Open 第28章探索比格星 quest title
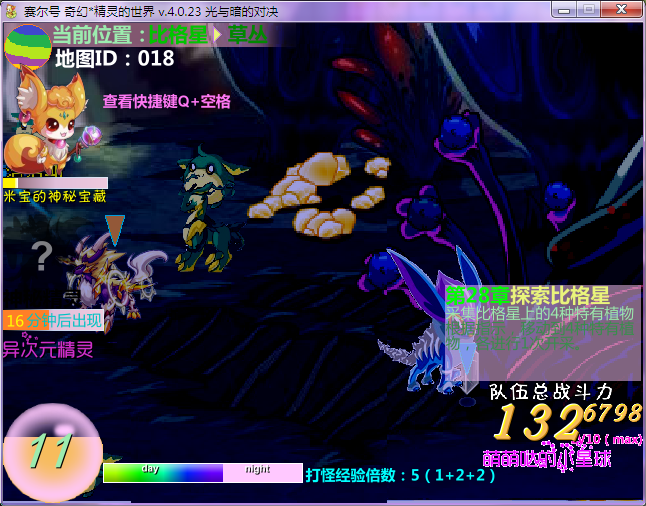The width and height of the screenshot is (646, 506). [x=527, y=295]
